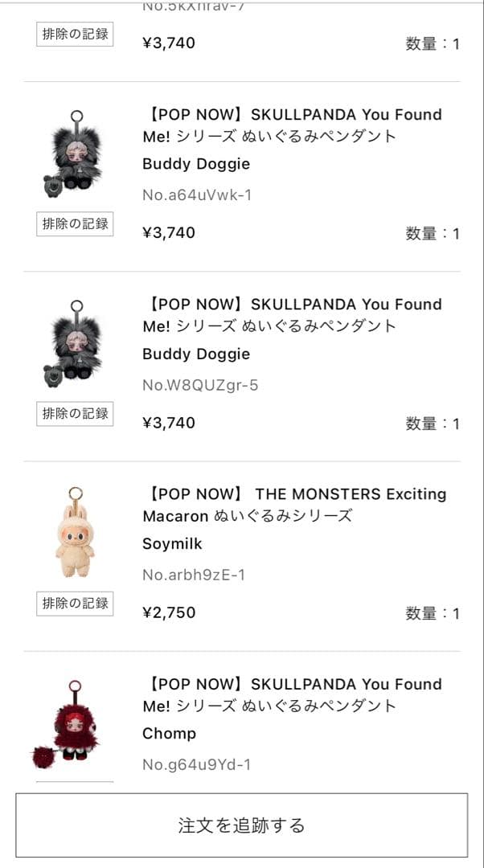Click the ¥3,740 price on the first Buddy Doggie
This screenshot has height=868, width=484.
click(169, 232)
